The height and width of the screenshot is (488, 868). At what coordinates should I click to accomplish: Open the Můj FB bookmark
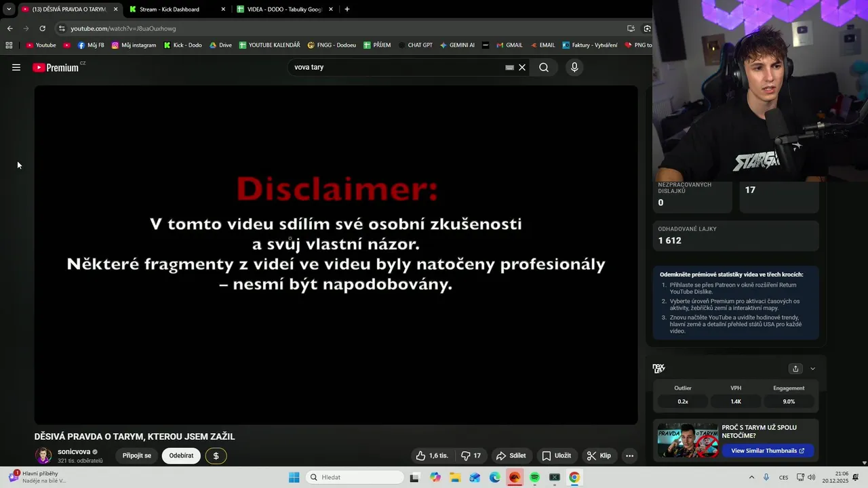pos(91,45)
